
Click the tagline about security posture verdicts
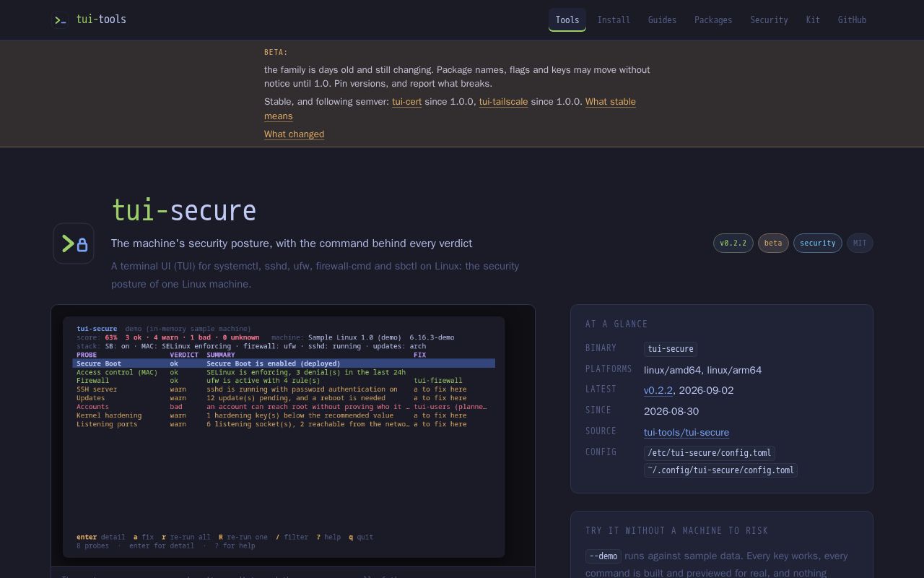click(292, 243)
